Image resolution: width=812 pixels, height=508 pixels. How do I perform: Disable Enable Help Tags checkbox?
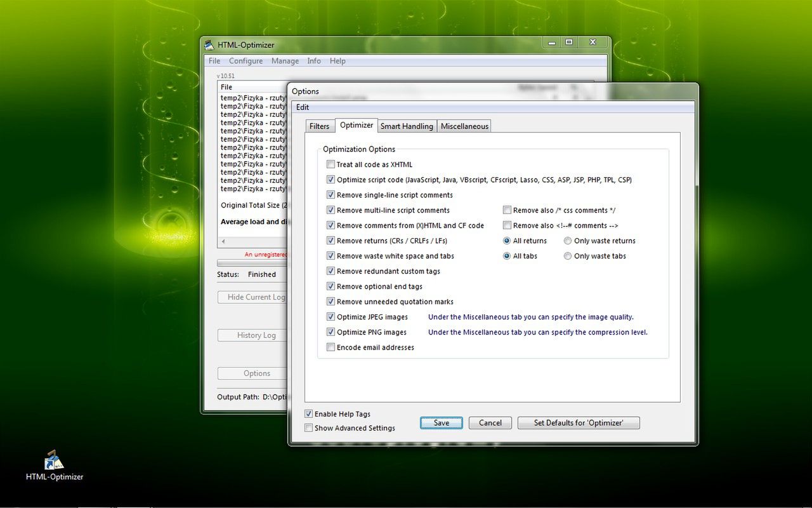pyautogui.click(x=308, y=414)
